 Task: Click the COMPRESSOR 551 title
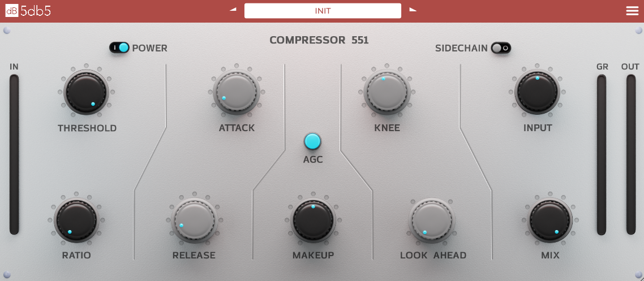[x=319, y=40]
